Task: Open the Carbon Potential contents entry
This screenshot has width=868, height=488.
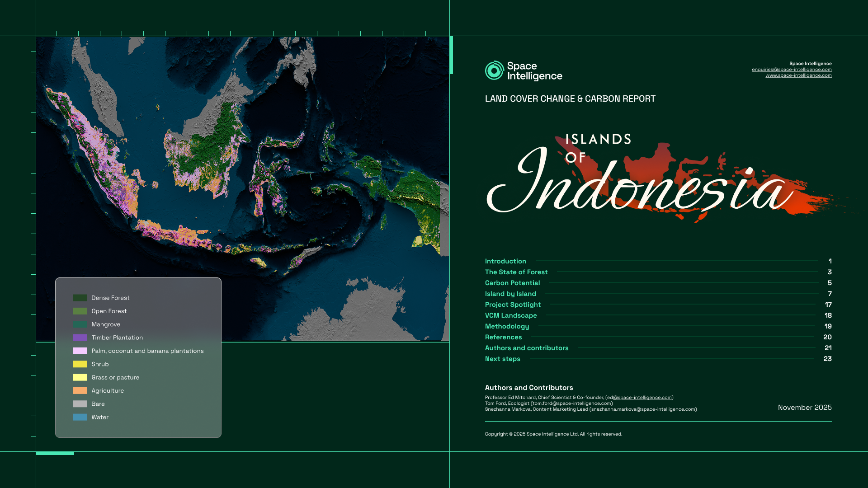Action: 512,283
